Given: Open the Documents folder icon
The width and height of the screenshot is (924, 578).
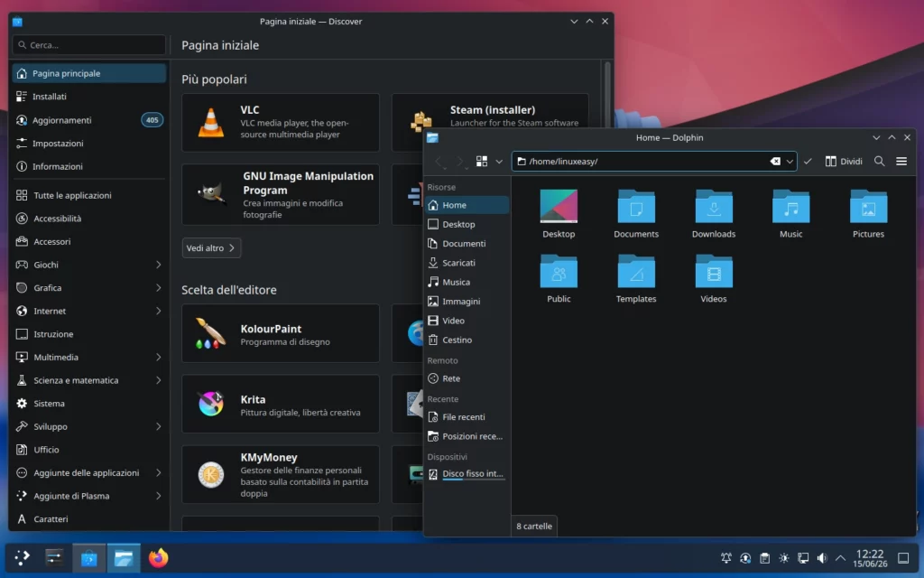Looking at the screenshot, I should pos(636,206).
